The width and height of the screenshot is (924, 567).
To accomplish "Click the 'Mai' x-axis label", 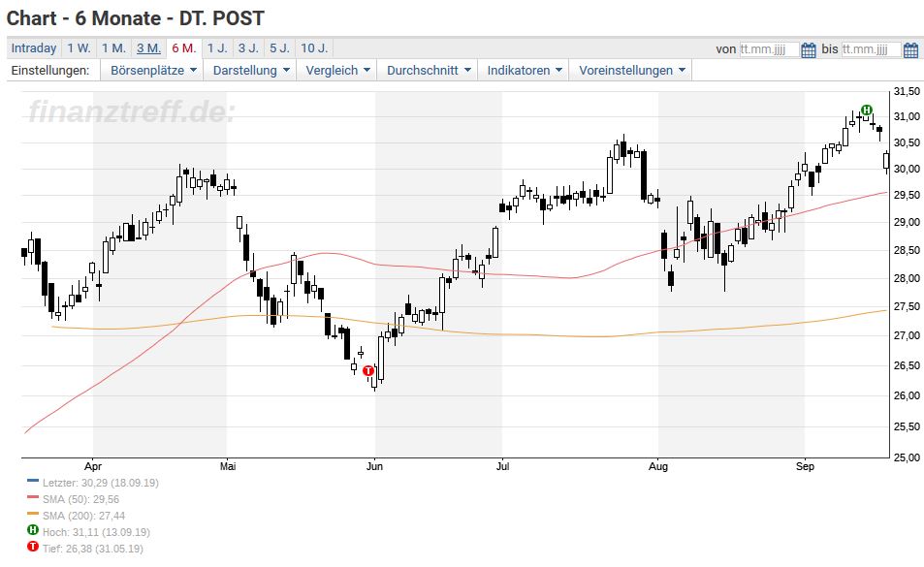I will 228,466.
